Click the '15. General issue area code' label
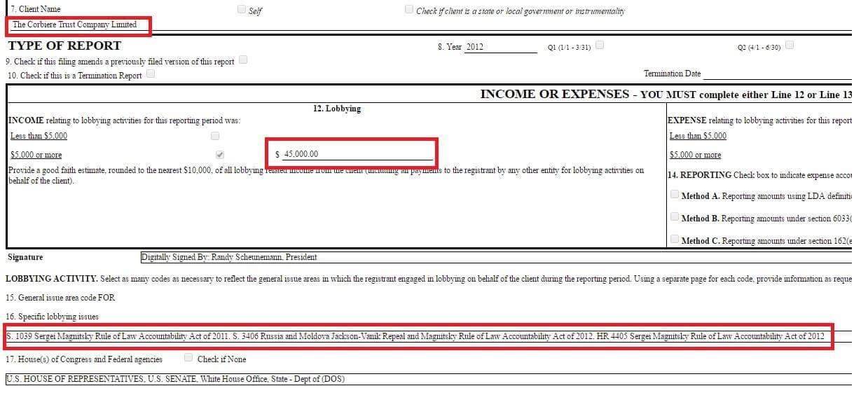 [60, 298]
